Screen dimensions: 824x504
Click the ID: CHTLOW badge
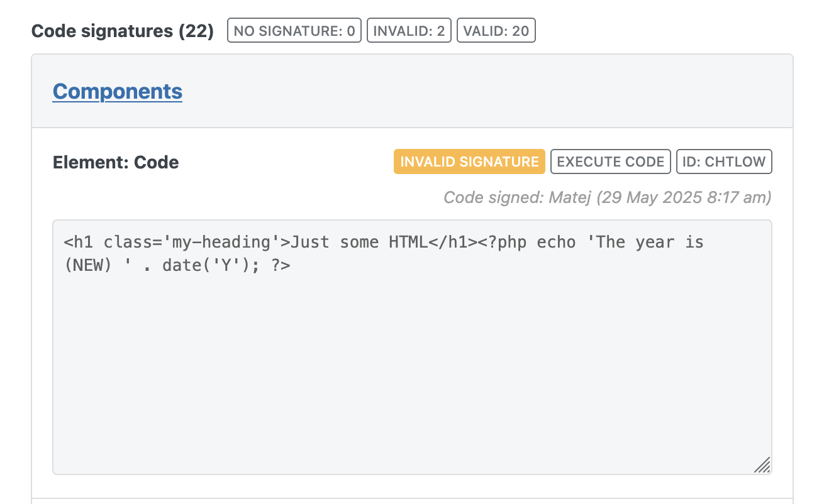(724, 162)
